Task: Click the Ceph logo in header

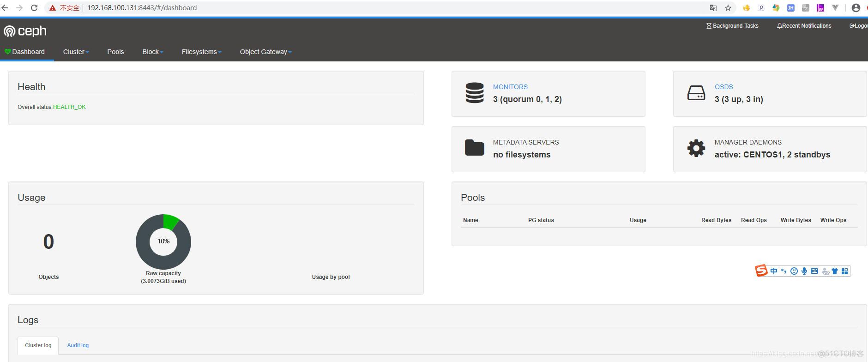Action: [x=25, y=31]
